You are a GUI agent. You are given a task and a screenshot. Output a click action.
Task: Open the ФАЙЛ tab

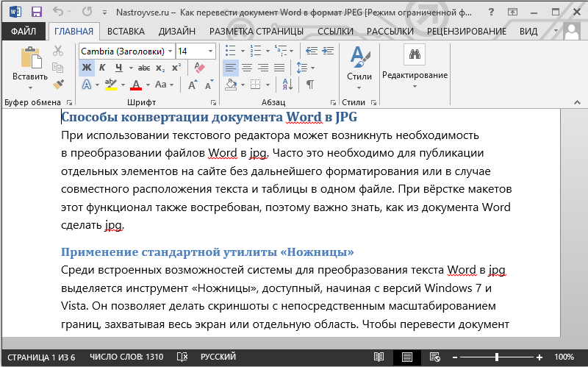click(24, 32)
